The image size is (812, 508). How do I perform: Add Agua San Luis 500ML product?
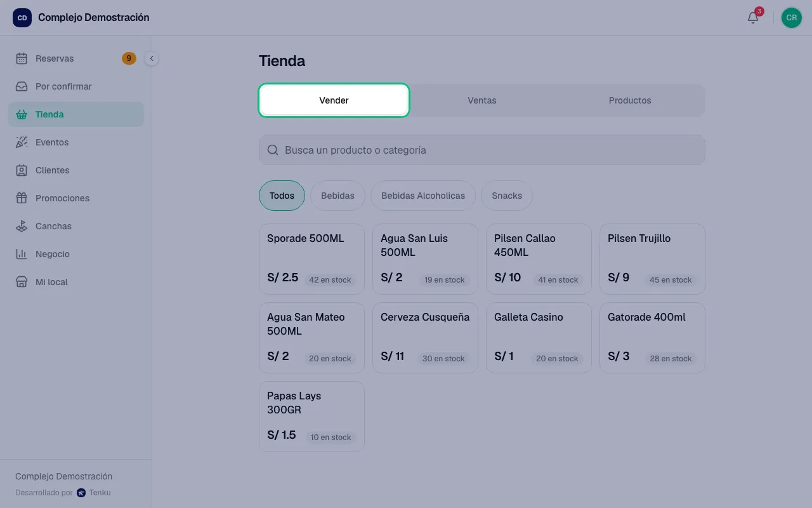(425, 259)
